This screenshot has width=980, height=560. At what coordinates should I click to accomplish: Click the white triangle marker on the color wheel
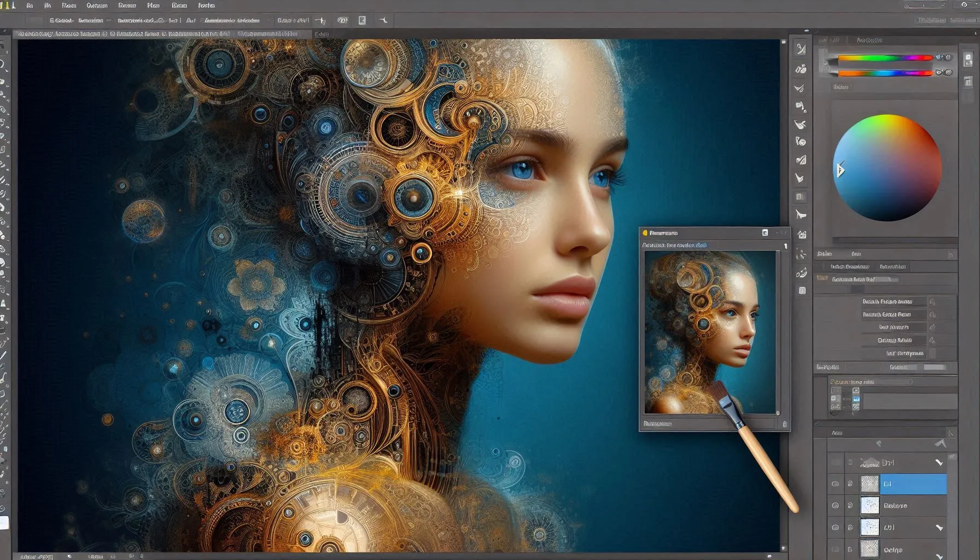click(x=841, y=170)
